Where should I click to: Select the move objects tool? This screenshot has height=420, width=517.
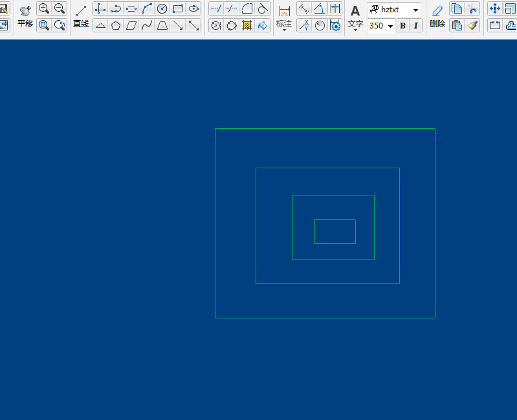[495, 9]
